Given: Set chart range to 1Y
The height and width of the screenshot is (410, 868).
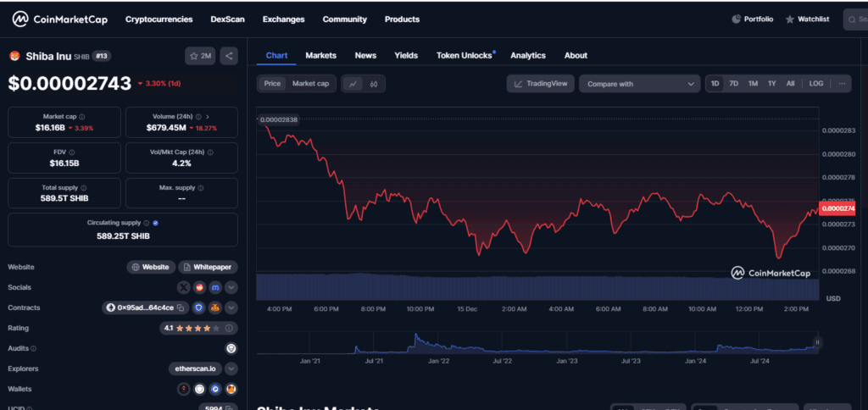Looking at the screenshot, I should tap(771, 84).
